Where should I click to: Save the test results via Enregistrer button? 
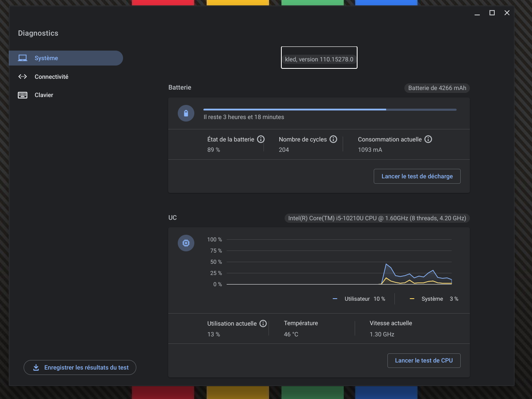(x=80, y=367)
